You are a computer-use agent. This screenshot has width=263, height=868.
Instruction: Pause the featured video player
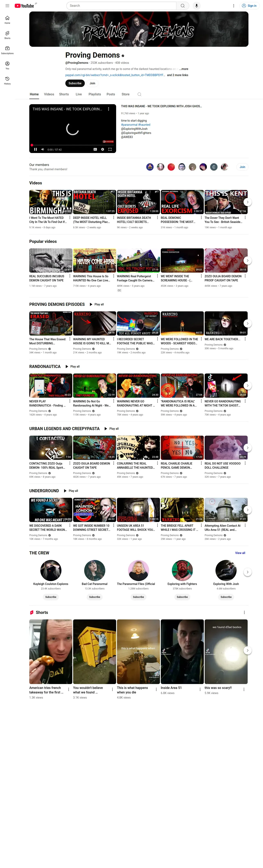[35, 149]
